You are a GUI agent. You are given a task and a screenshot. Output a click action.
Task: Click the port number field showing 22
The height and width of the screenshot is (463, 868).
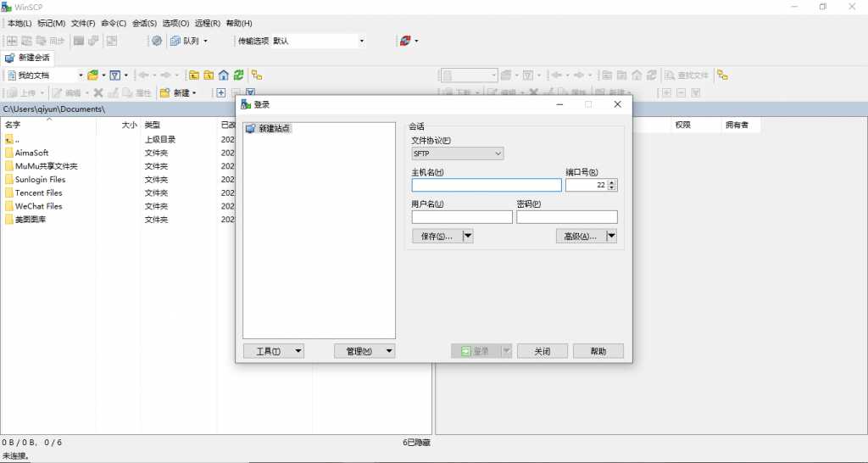(587, 185)
